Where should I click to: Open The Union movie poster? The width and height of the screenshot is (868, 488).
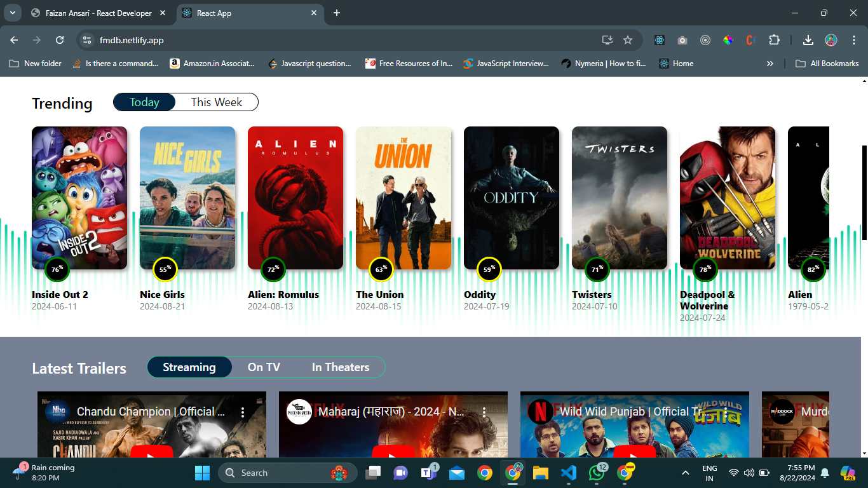point(403,198)
